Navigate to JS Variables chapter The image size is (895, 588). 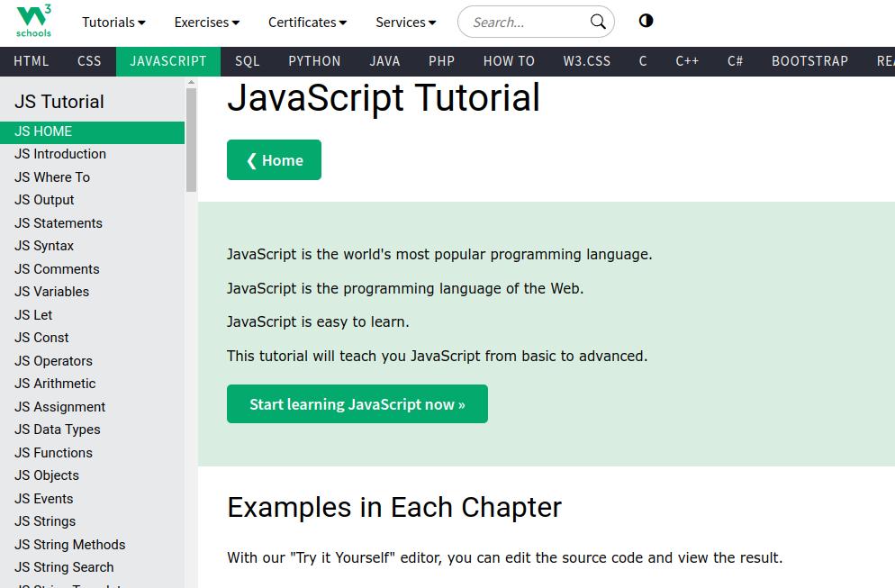(x=92, y=292)
